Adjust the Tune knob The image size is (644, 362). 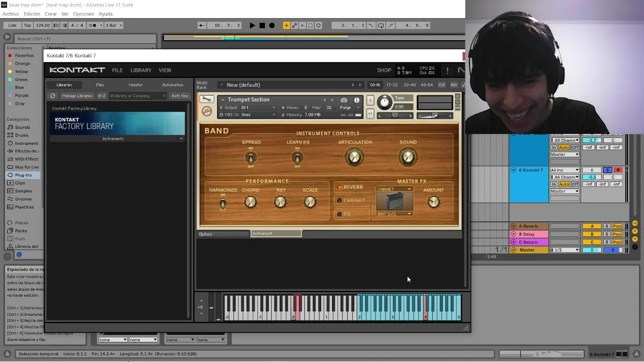click(384, 103)
